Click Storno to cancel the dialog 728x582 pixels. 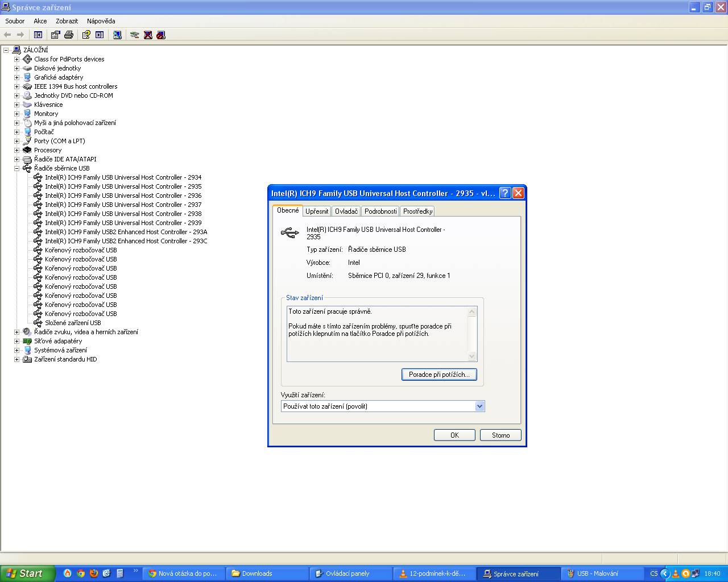500,435
